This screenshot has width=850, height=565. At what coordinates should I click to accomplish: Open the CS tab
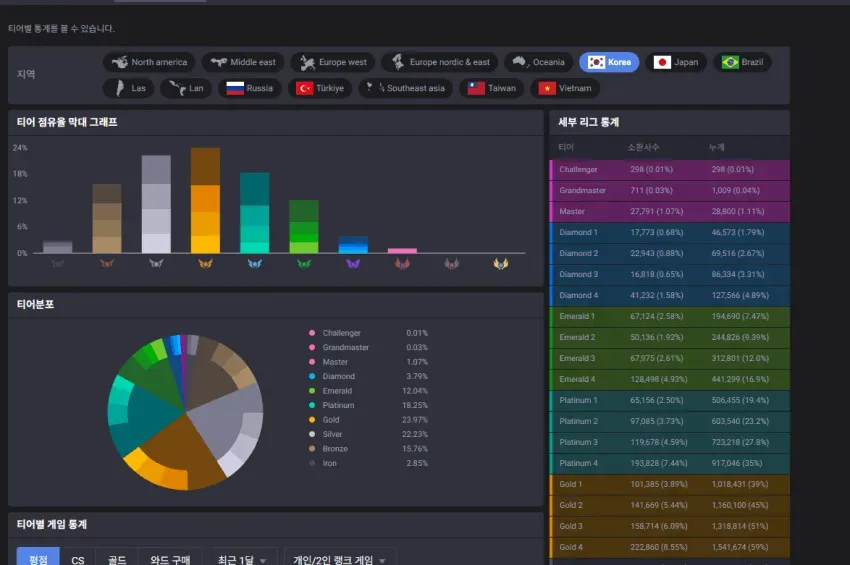pos(78,558)
